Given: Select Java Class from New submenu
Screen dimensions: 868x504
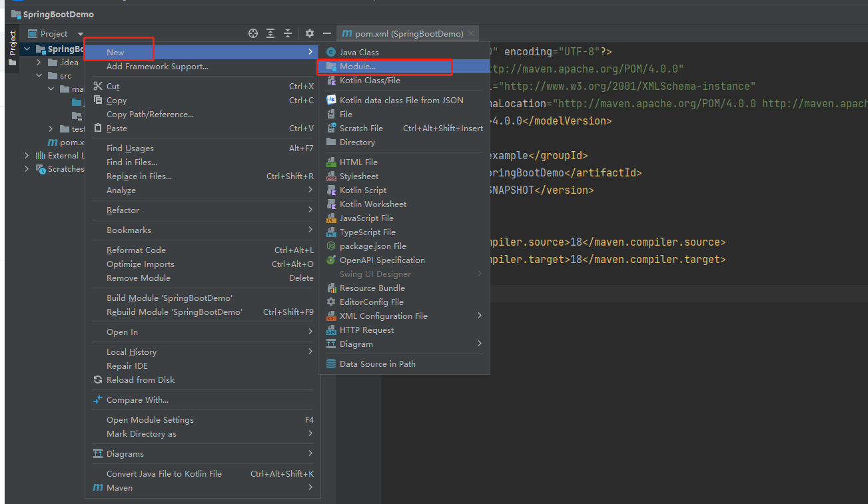Looking at the screenshot, I should tap(359, 52).
